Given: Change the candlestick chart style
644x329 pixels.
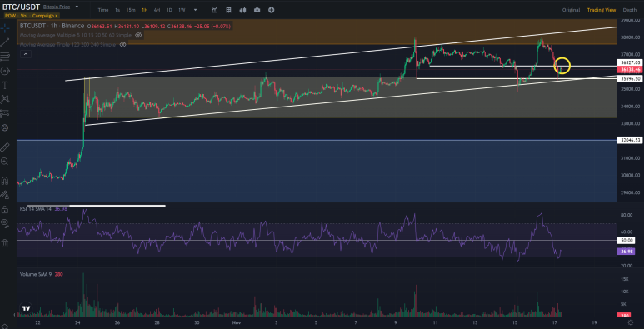Looking at the screenshot, I should click(x=242, y=10).
